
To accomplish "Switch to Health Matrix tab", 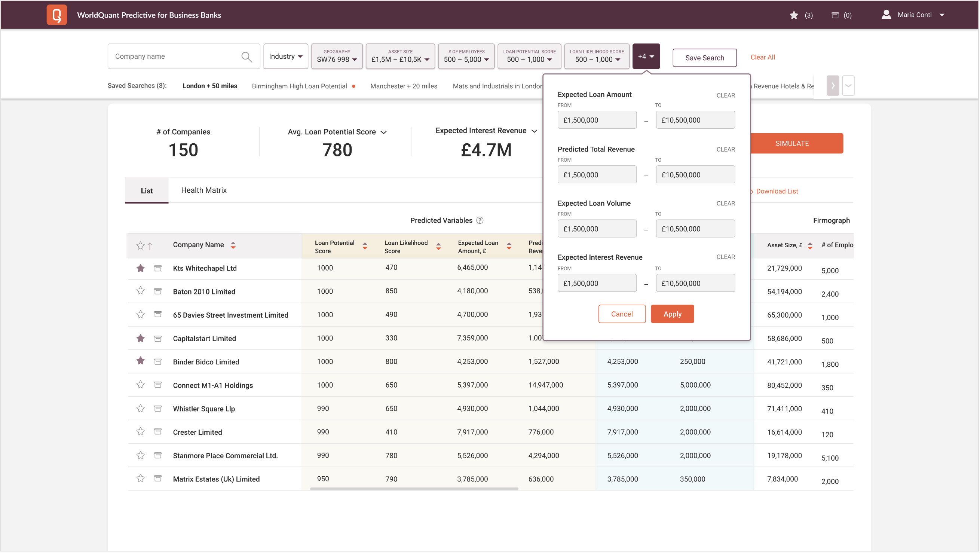I will click(x=203, y=190).
